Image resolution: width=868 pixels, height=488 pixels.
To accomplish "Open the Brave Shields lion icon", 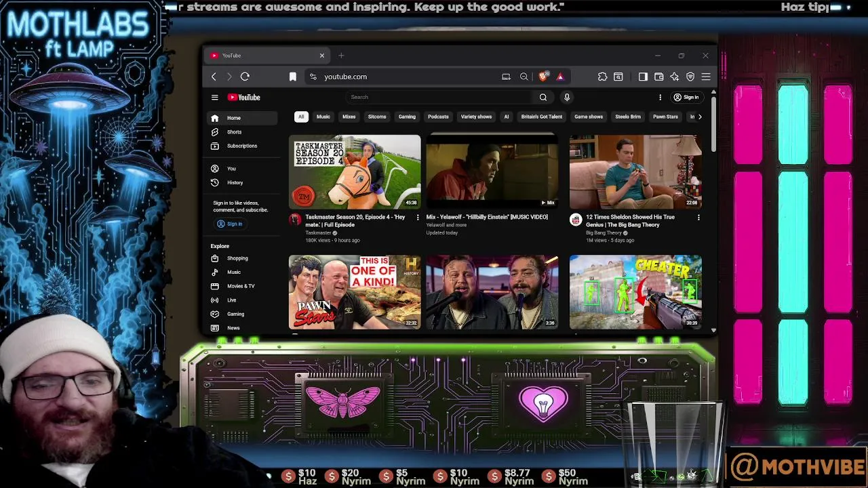I will coord(543,77).
